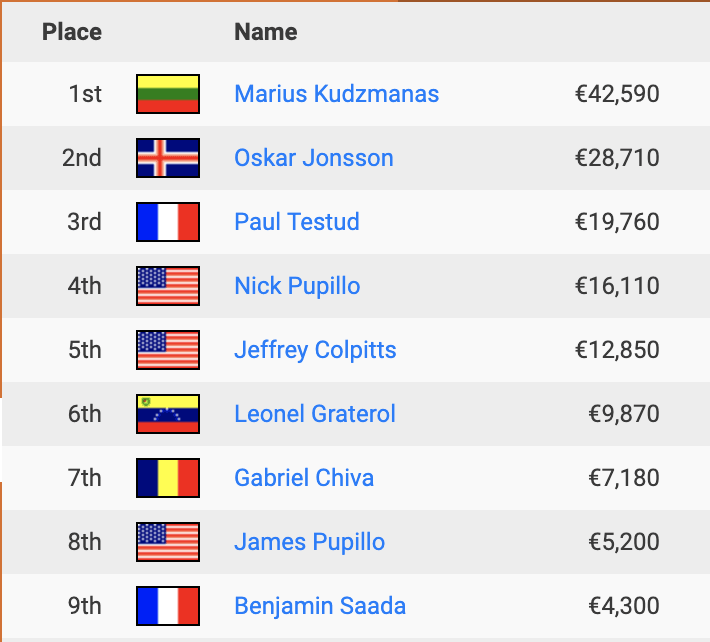Click the French flag next to Benjamin Saada

tap(168, 606)
